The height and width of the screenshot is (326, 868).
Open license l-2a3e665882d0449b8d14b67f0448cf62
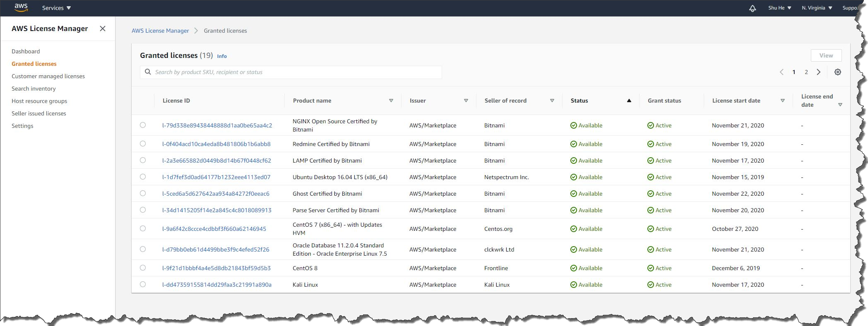click(216, 161)
